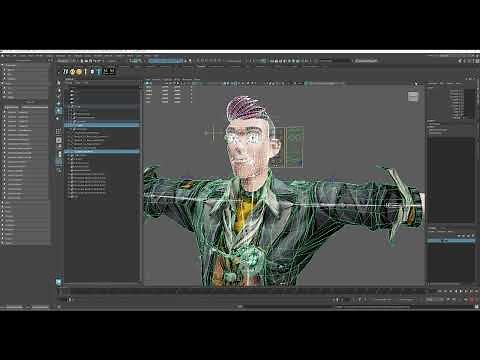This screenshot has height=360, width=480.
Task: Select the character's purple hair mesh
Action: pos(246,108)
